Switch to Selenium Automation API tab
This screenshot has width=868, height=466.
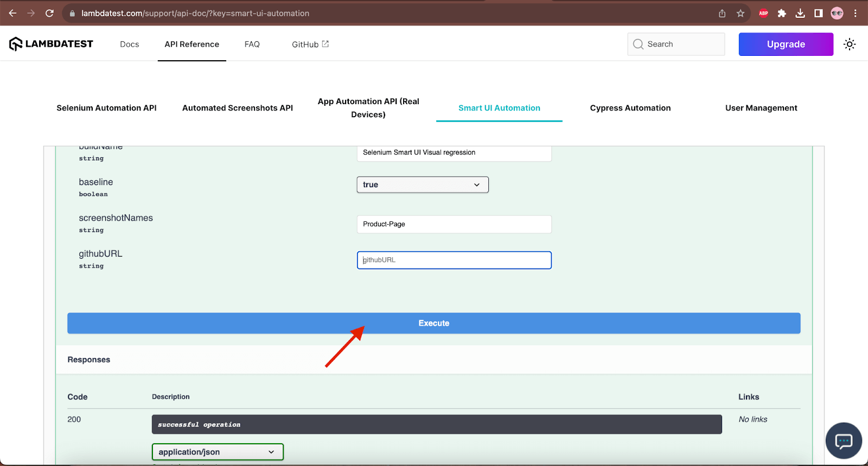tap(106, 108)
